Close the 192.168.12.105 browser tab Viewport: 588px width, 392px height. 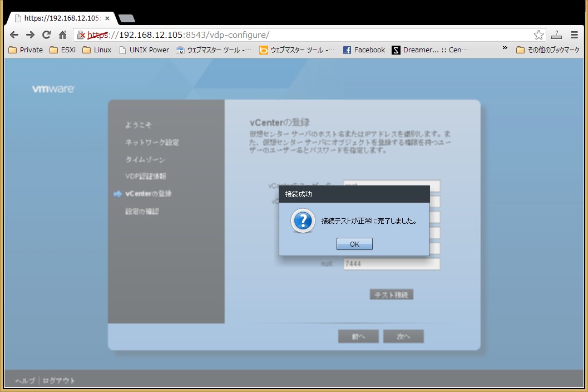(107, 18)
